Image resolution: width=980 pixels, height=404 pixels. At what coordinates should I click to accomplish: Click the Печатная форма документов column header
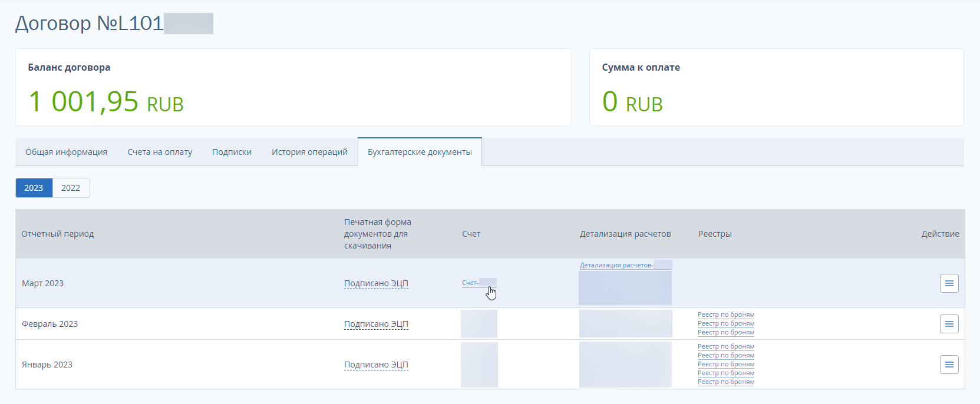[378, 234]
